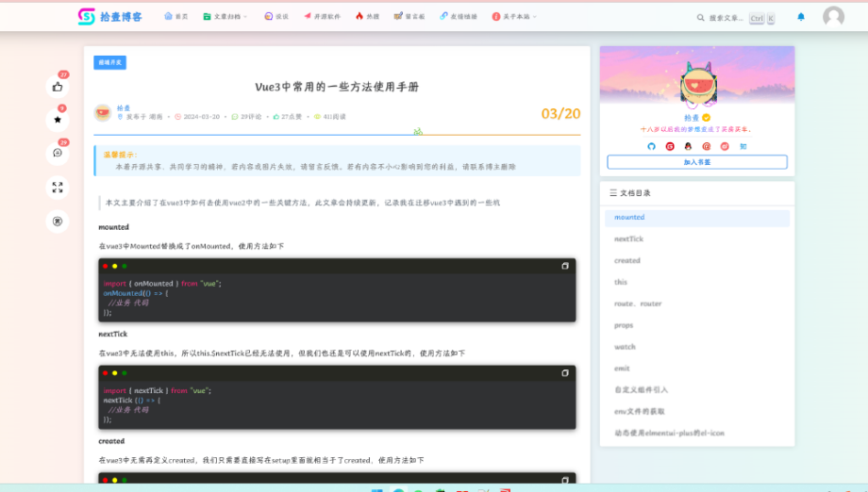Click the 29评论 comment count
The height and width of the screenshot is (492, 868).
[x=246, y=117]
